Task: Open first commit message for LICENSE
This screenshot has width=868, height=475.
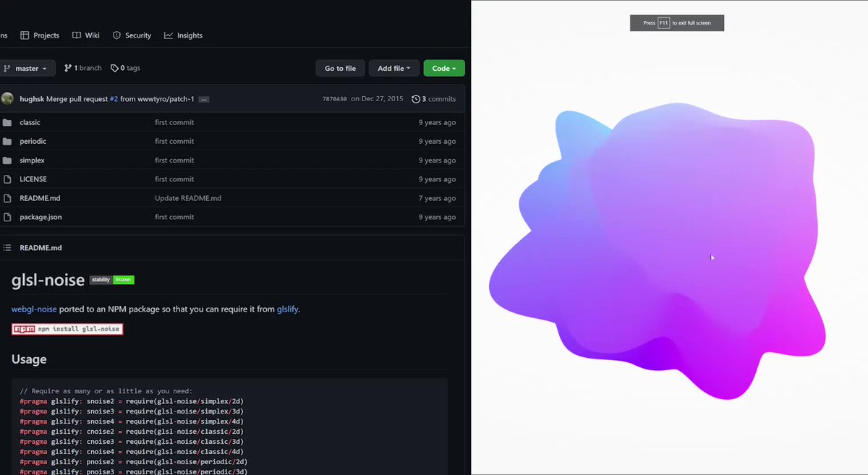Action: [174, 179]
